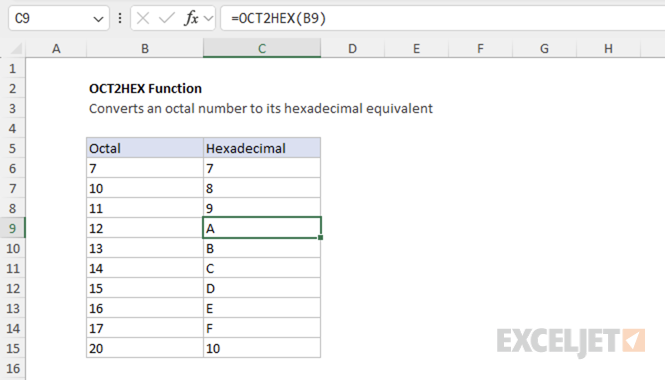Click octal cell containing 12

click(x=145, y=228)
